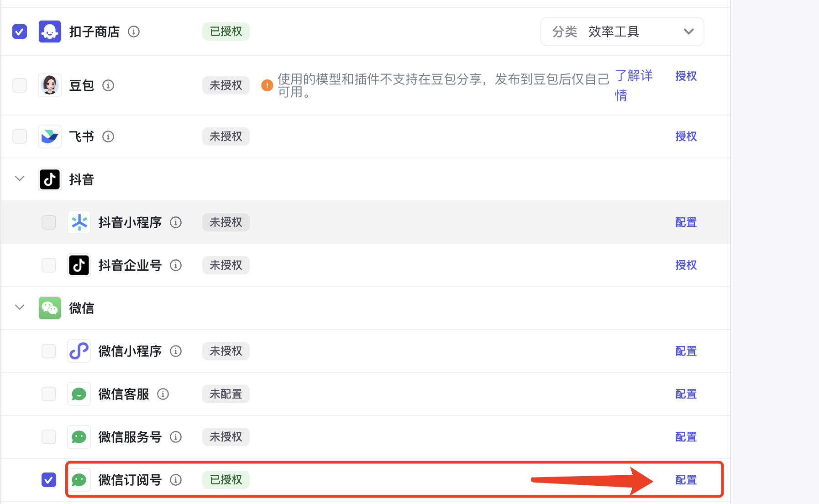Click the 未授权 badge of 抖音企业号
819x504 pixels.
[226, 265]
